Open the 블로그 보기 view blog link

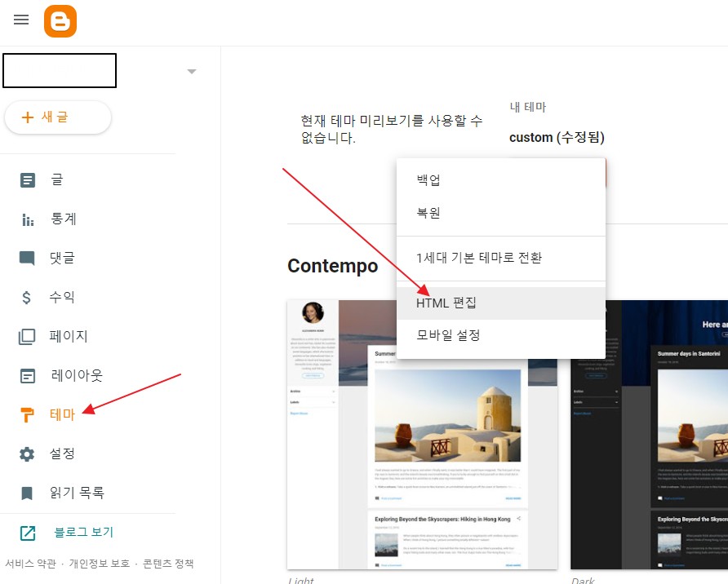pyautogui.click(x=84, y=532)
